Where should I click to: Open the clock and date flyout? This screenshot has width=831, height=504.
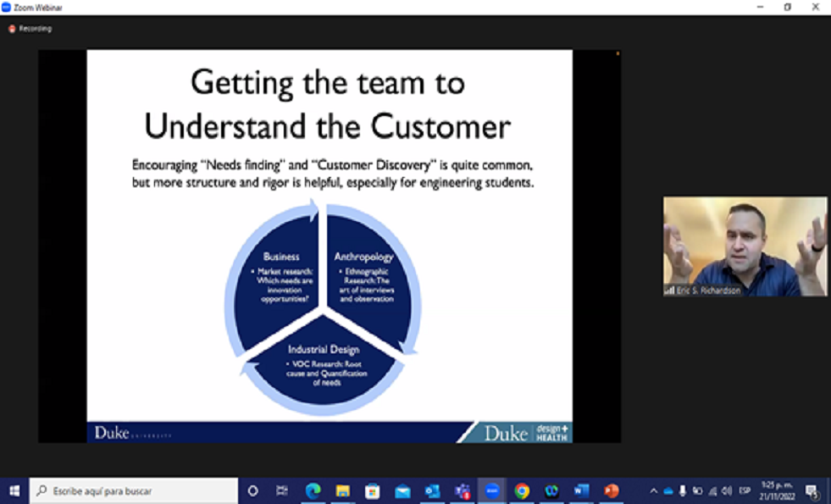777,490
